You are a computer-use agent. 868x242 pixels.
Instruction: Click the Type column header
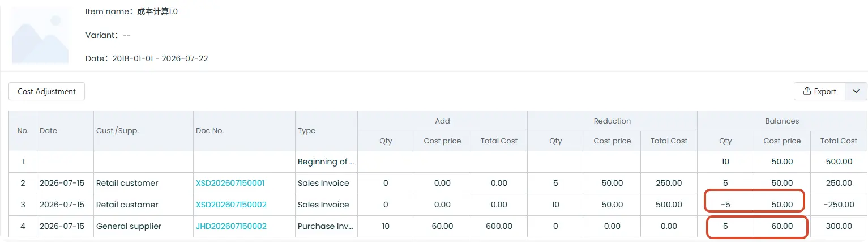pyautogui.click(x=326, y=131)
